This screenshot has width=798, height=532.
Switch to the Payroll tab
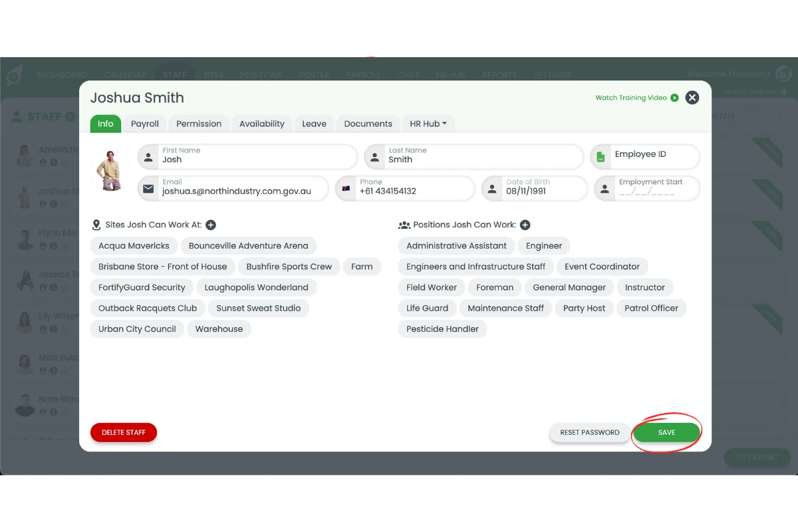(145, 124)
